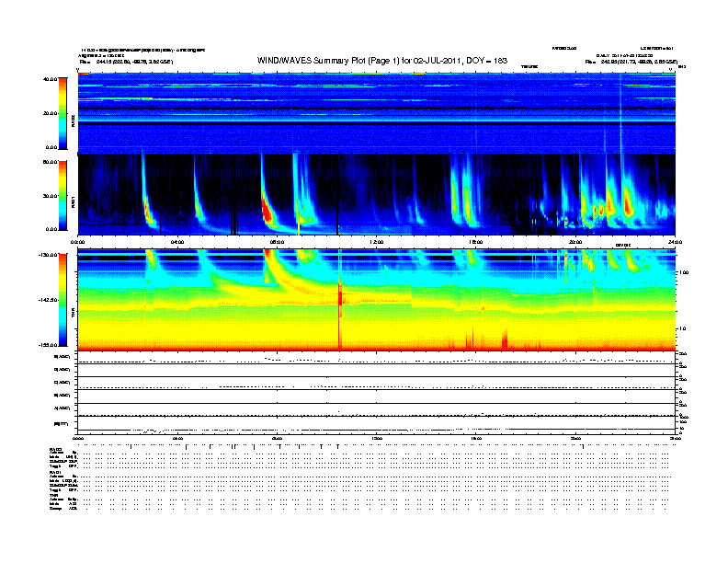Click the 12:00 tick label under RAD1 spectrogram
The image size is (728, 563).
click(x=377, y=242)
